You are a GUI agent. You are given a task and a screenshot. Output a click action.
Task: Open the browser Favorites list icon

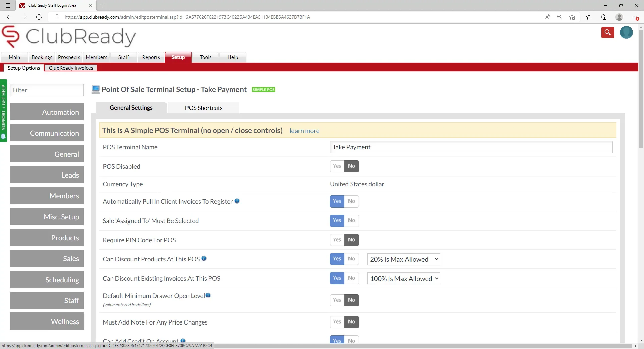click(x=589, y=17)
